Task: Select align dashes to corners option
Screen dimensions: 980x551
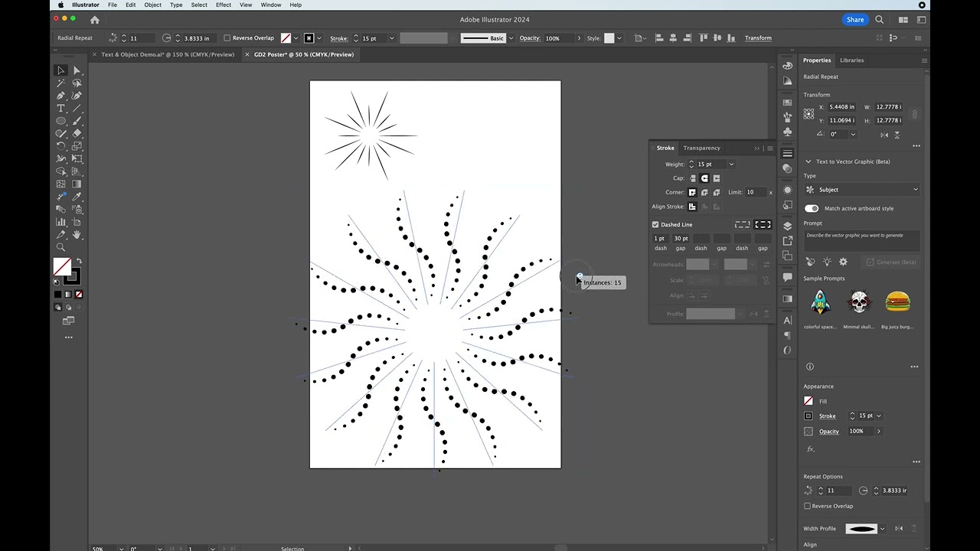Action: [763, 224]
